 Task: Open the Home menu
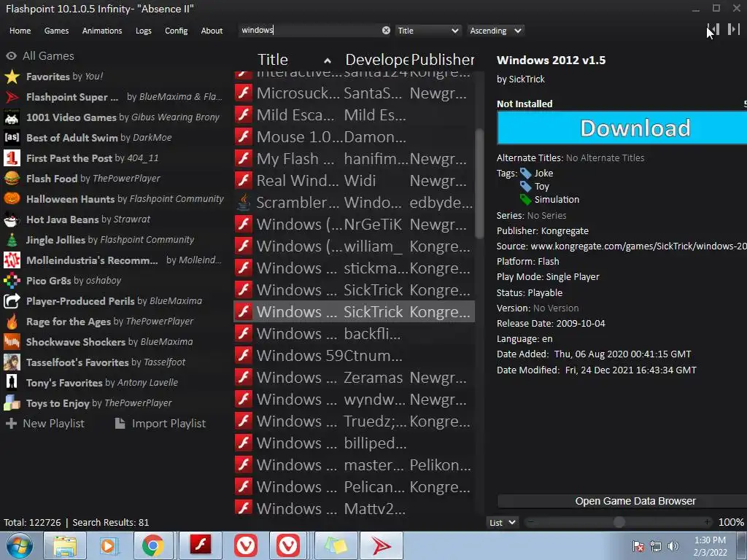click(x=20, y=31)
